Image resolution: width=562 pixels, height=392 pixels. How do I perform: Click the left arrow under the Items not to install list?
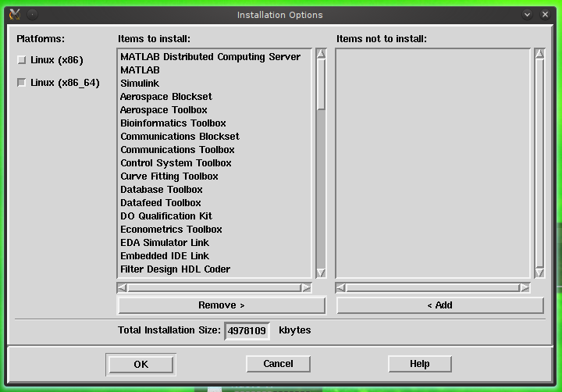[341, 287]
